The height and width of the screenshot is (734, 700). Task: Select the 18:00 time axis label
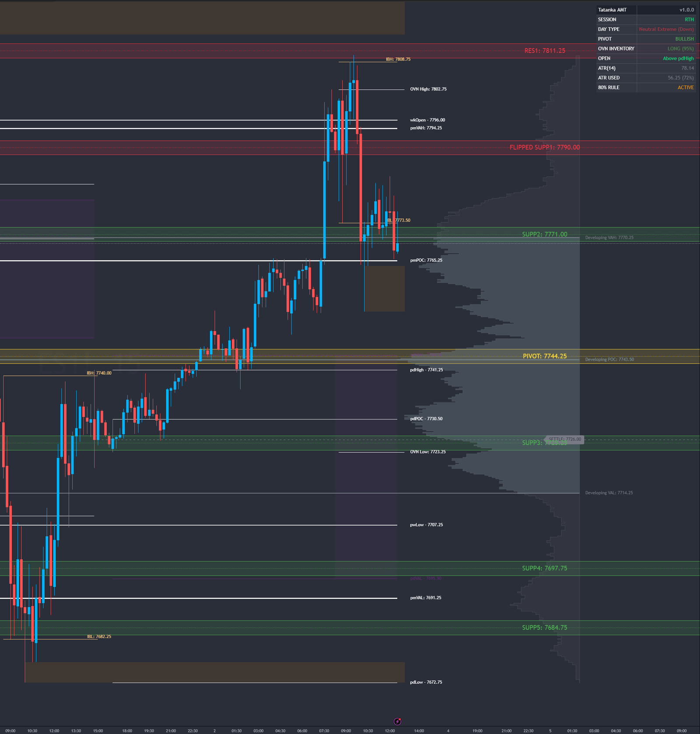tap(127, 731)
